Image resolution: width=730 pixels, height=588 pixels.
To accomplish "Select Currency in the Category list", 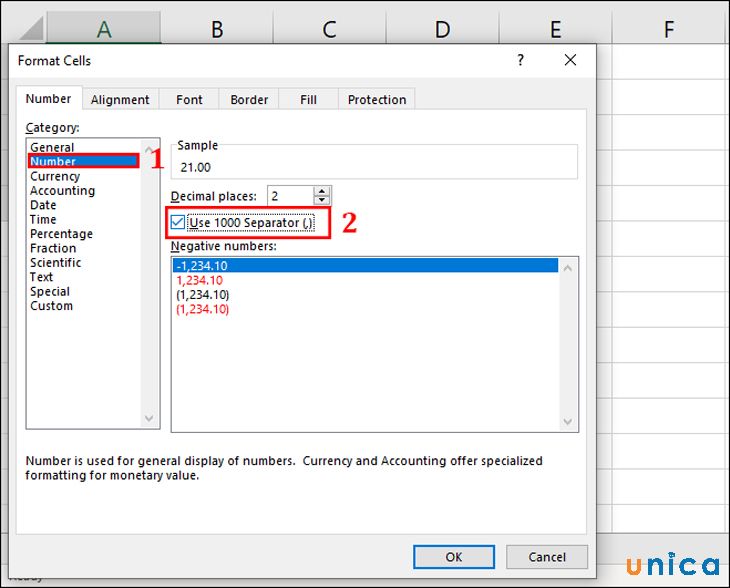I will [55, 176].
